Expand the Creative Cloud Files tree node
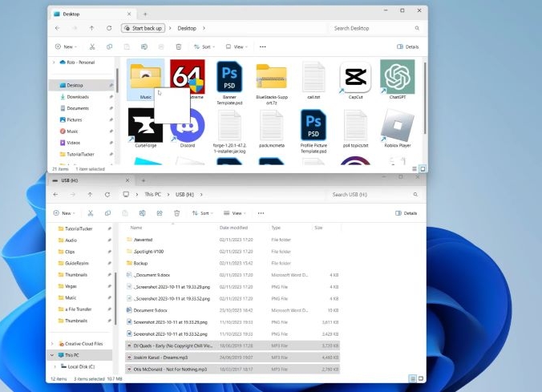542x392 pixels. pyautogui.click(x=53, y=344)
